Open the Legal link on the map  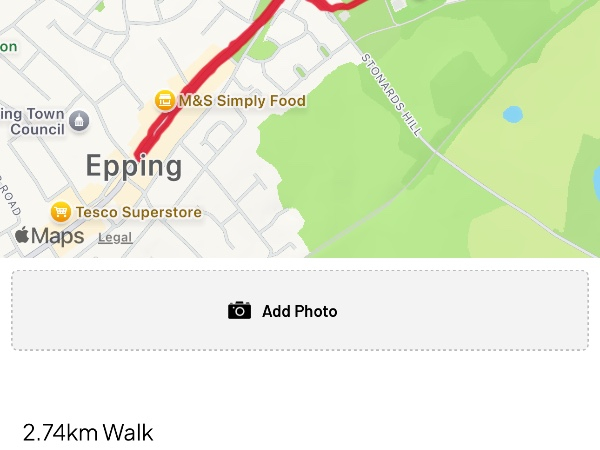click(x=115, y=238)
